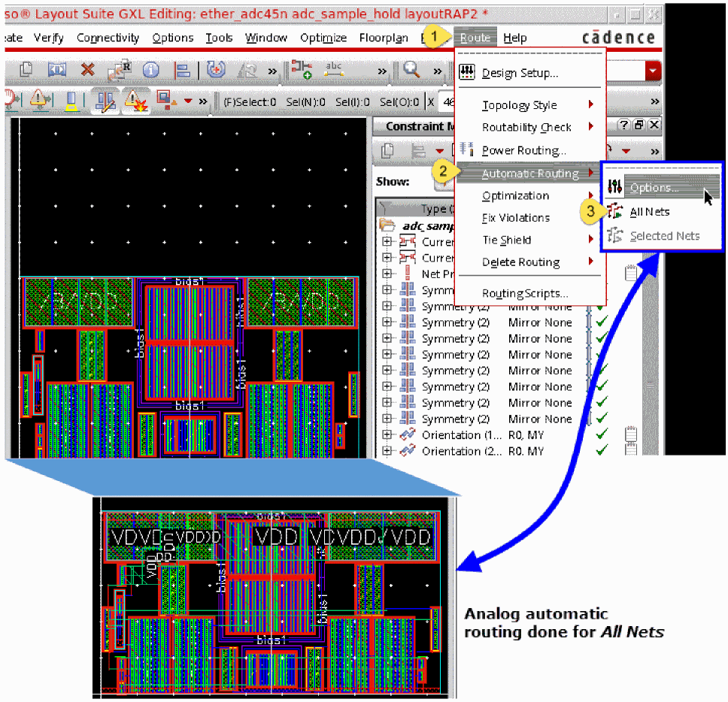Click the Design Setup menu icon
728x702 pixels.
pyautogui.click(x=467, y=73)
